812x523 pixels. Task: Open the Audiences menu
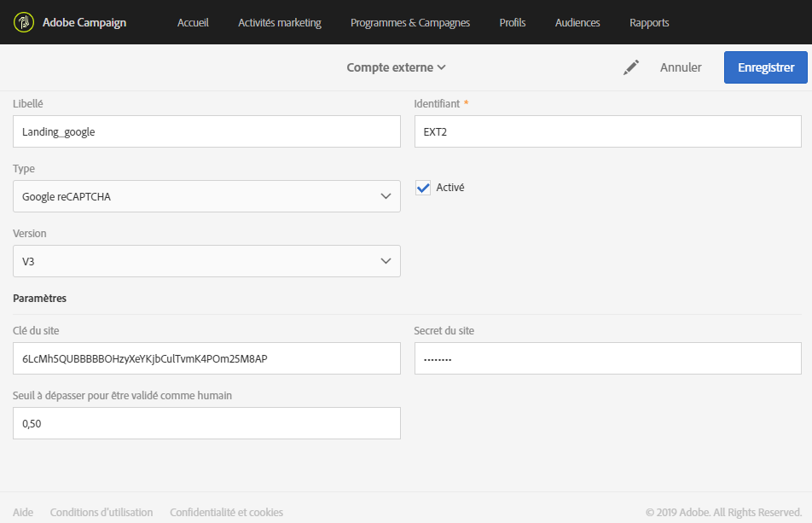pyautogui.click(x=577, y=23)
